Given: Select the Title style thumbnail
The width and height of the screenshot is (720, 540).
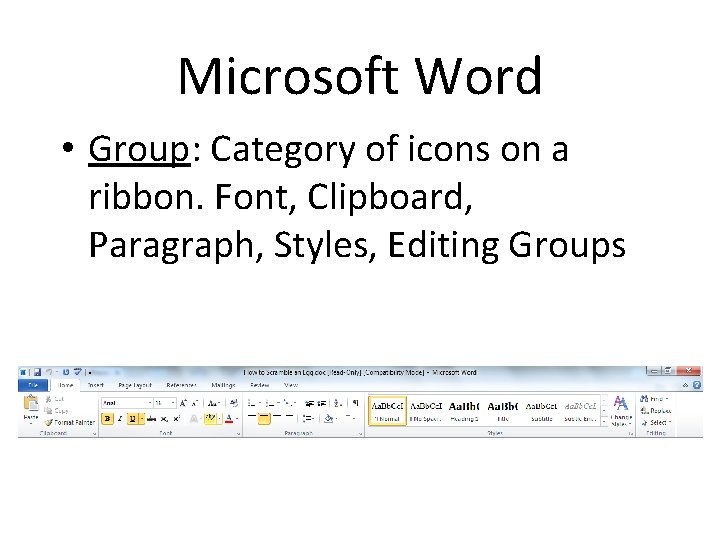Looking at the screenshot, I should [503, 411].
